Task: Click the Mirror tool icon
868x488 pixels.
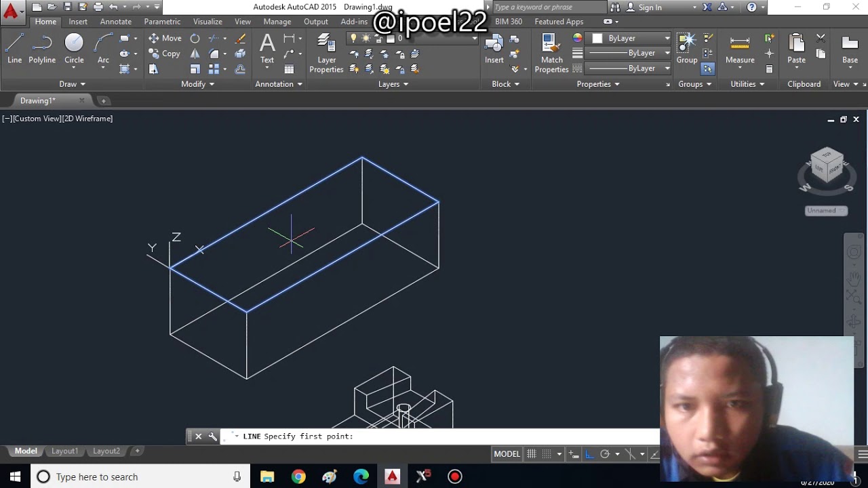Action: click(x=195, y=54)
